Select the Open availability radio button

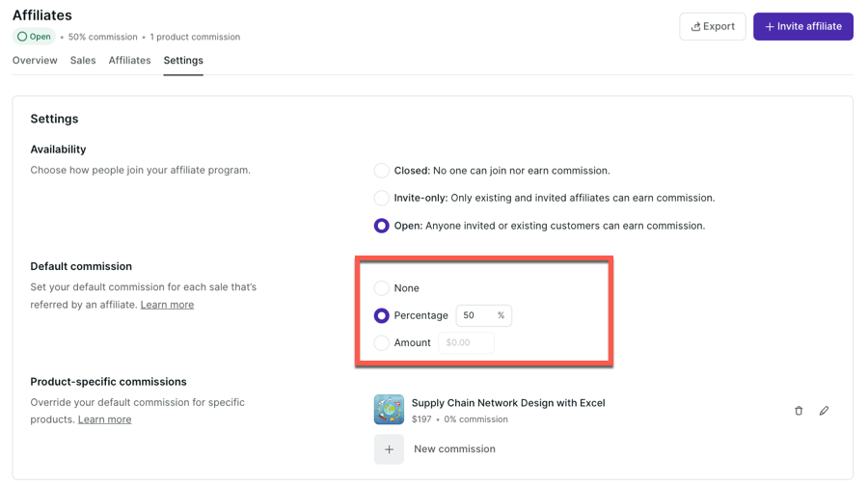coord(382,226)
